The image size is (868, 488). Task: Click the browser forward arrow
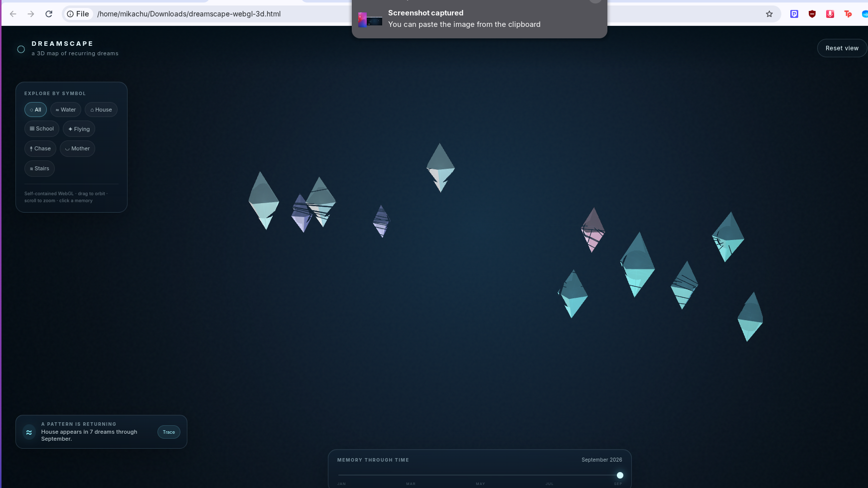pos(31,14)
